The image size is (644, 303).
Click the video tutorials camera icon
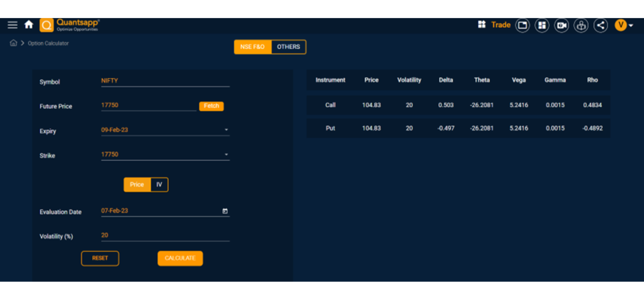click(561, 25)
